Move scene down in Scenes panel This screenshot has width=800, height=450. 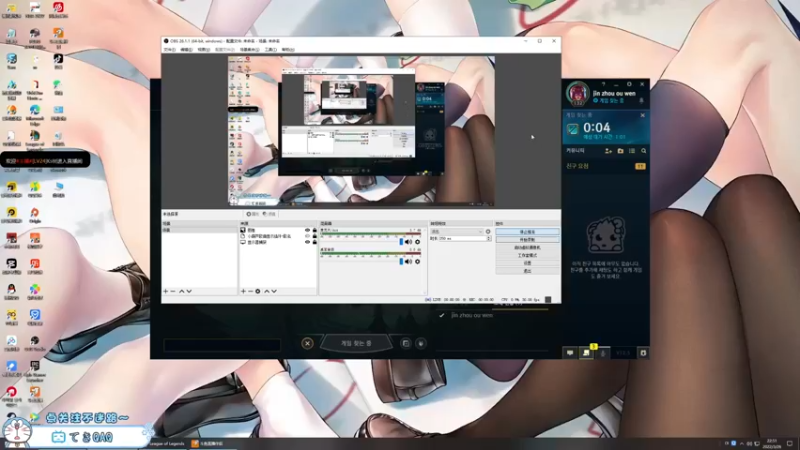click(189, 291)
